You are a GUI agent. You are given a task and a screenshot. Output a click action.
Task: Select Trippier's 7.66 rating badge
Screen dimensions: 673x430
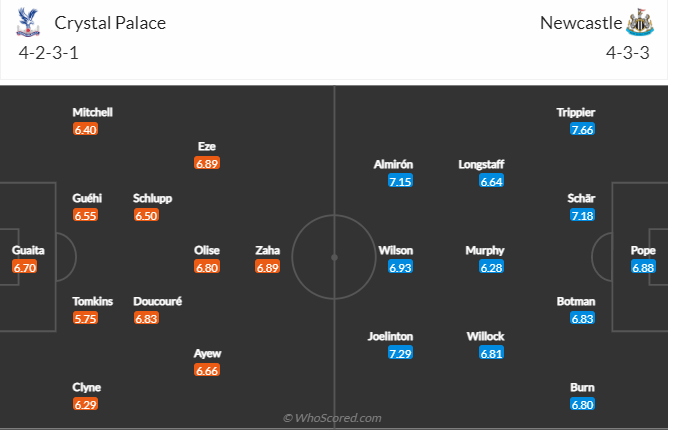click(x=582, y=130)
